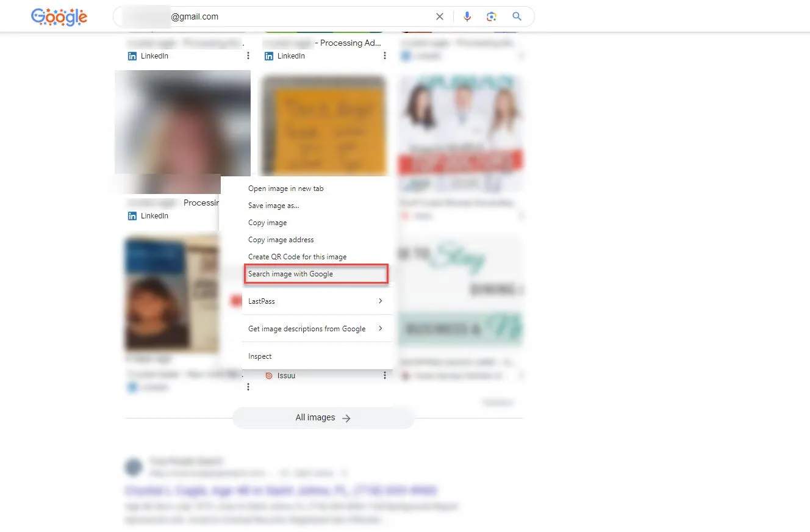The height and width of the screenshot is (532, 810).
Task: Click the favicon beside the people search result
Action: pos(134,467)
